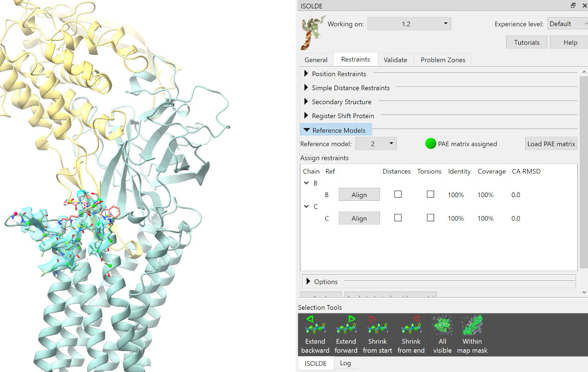
Task: Click the Coverage column header
Action: point(492,171)
